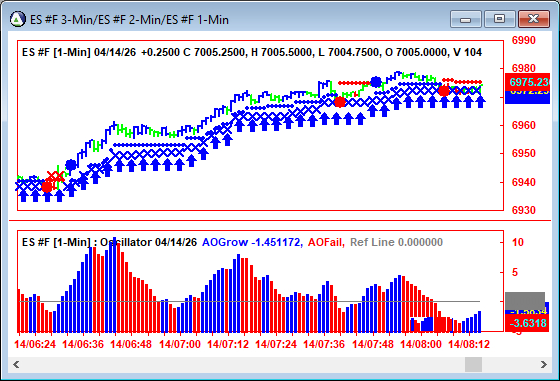This screenshot has width=560, height=381.
Task: Click the chart application icon in title bar
Action: pyautogui.click(x=18, y=19)
